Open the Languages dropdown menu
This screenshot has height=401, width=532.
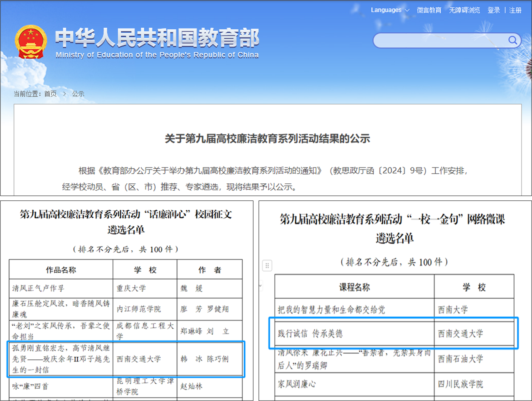click(x=389, y=10)
